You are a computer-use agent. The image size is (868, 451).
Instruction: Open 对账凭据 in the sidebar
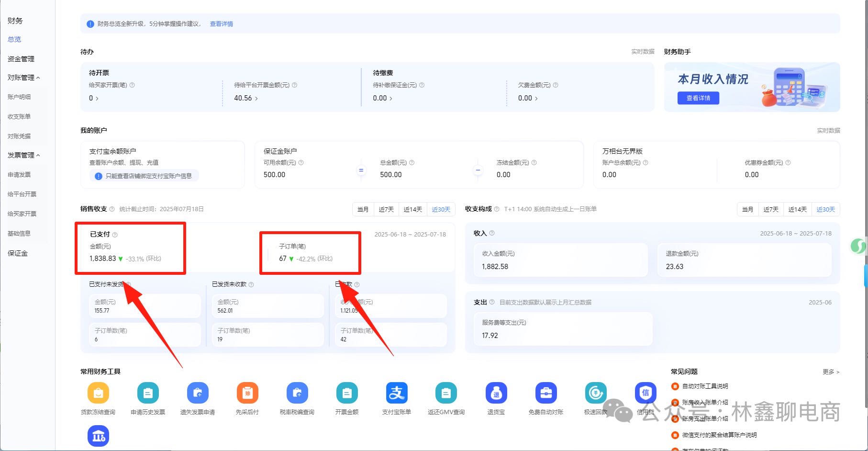19,136
